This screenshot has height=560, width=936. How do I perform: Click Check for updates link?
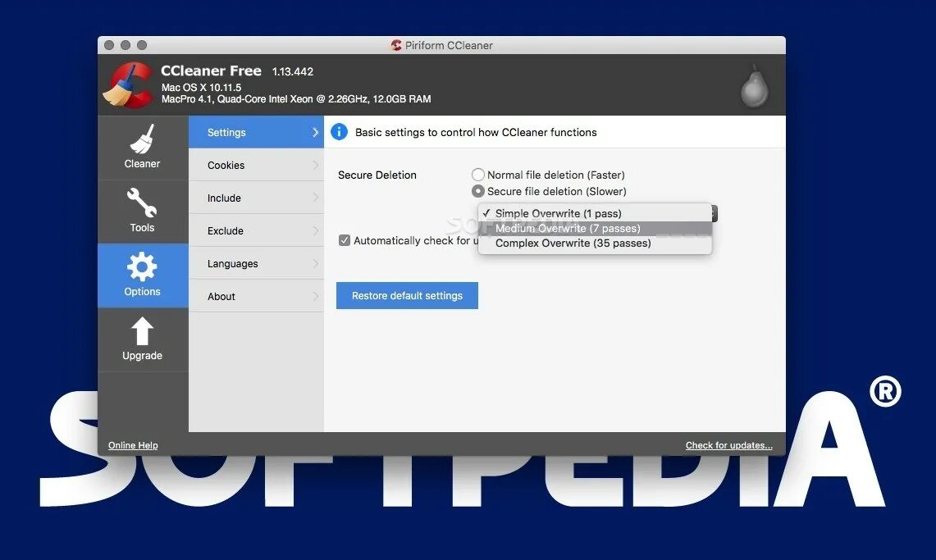tap(728, 445)
